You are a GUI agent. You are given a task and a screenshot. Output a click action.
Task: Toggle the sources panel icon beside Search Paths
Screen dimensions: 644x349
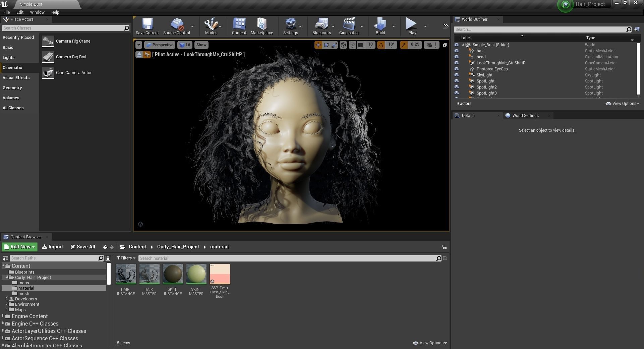point(5,258)
